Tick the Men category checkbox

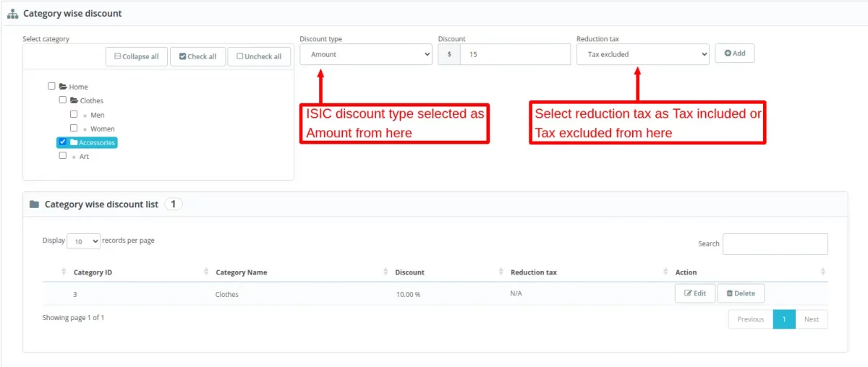click(74, 114)
